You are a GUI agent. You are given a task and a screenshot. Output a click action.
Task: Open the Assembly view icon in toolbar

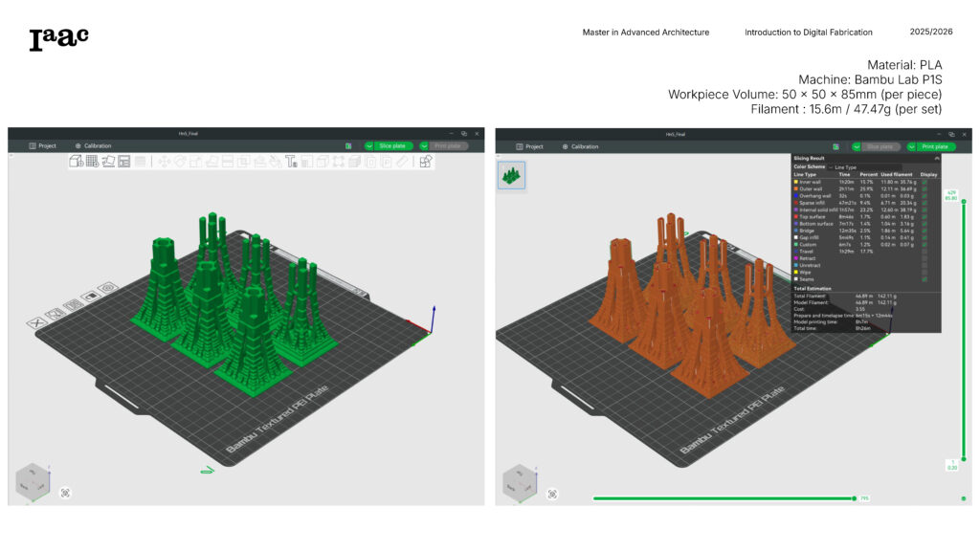[x=425, y=162]
